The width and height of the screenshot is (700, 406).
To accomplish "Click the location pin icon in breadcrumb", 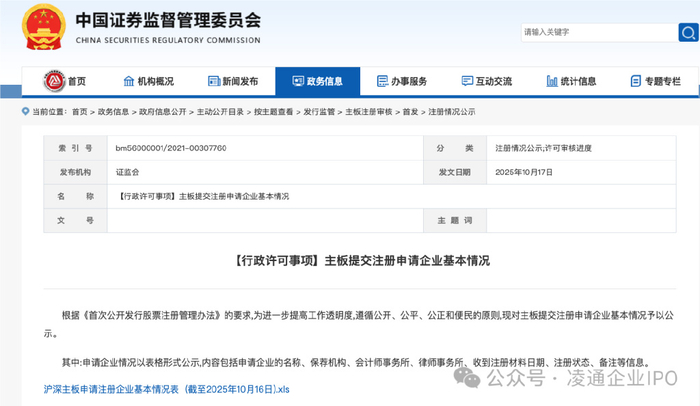I will 25,111.
